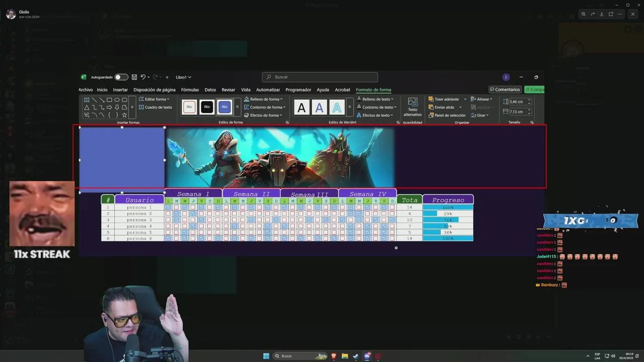
Task: Open the viewer's three-dots more menu
Action: pos(620,14)
